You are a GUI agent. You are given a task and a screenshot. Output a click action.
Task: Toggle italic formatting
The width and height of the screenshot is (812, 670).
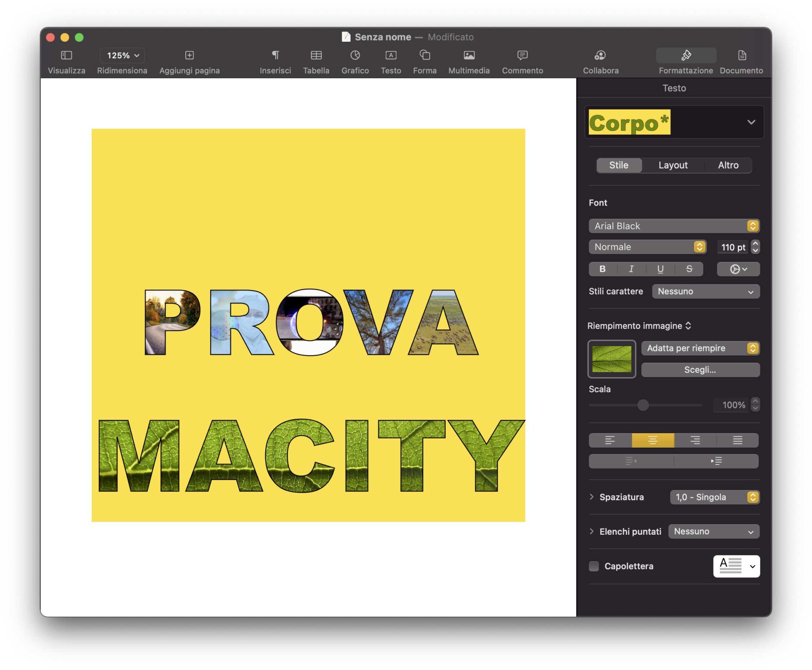(631, 269)
